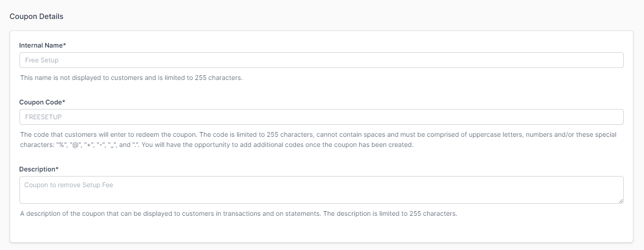
Task: Click the required asterisk after Coupon Code
Action: coord(64,102)
